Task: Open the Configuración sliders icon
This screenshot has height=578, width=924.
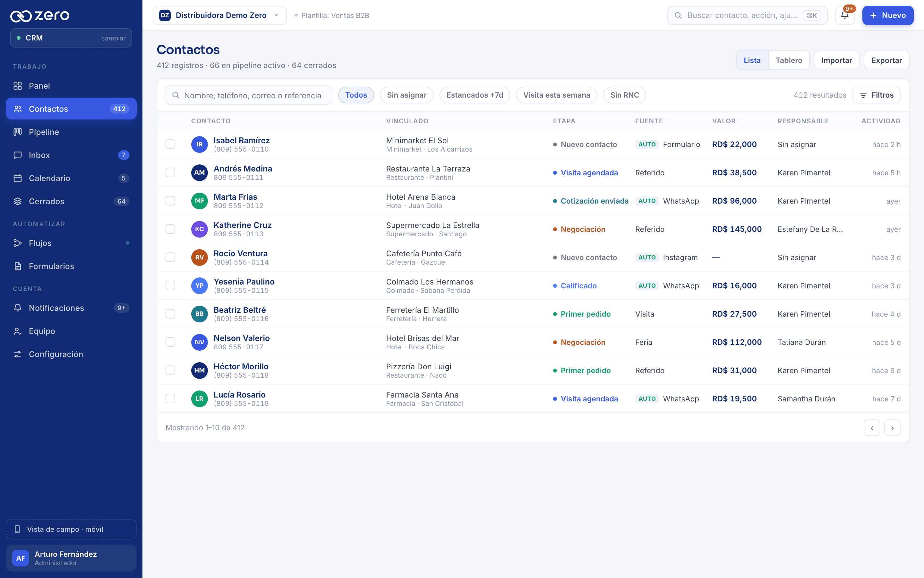Action: (18, 354)
